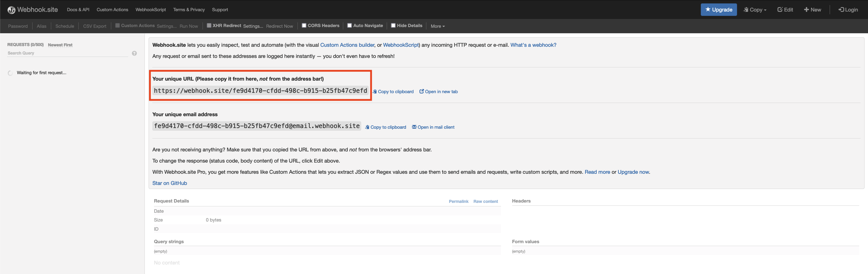Click the Edit button in header

pyautogui.click(x=785, y=9)
